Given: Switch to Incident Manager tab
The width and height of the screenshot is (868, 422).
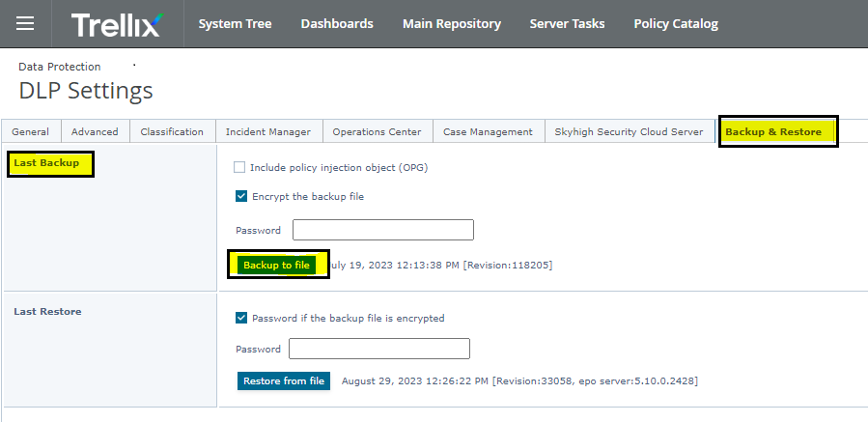Looking at the screenshot, I should (x=268, y=131).
